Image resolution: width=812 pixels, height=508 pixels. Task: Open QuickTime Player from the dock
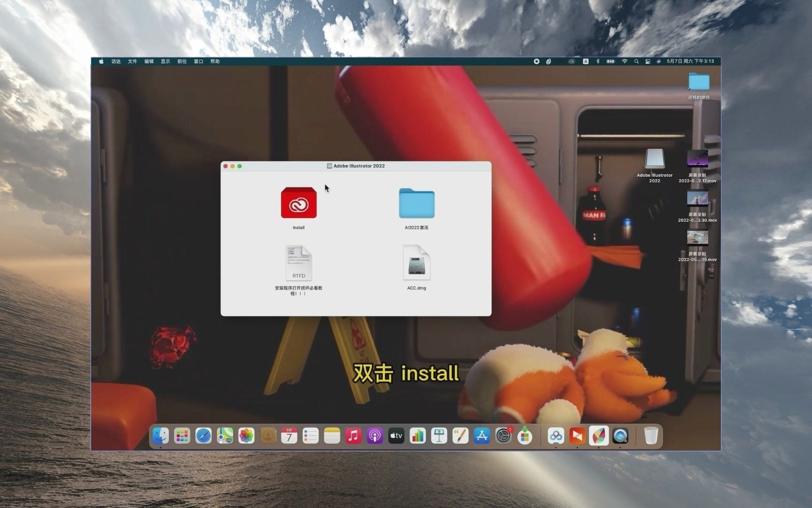coord(620,436)
